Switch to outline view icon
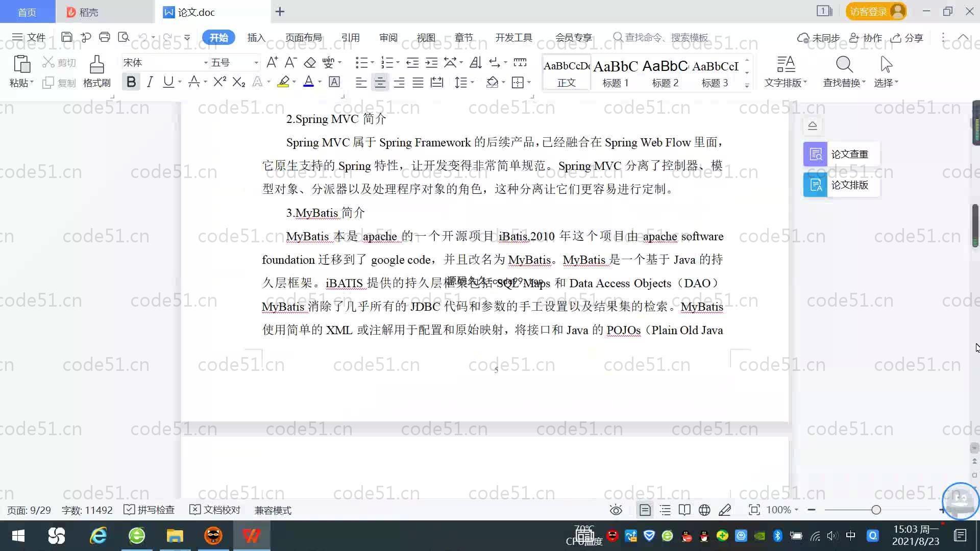Viewport: 980px width, 551px height. (x=665, y=510)
